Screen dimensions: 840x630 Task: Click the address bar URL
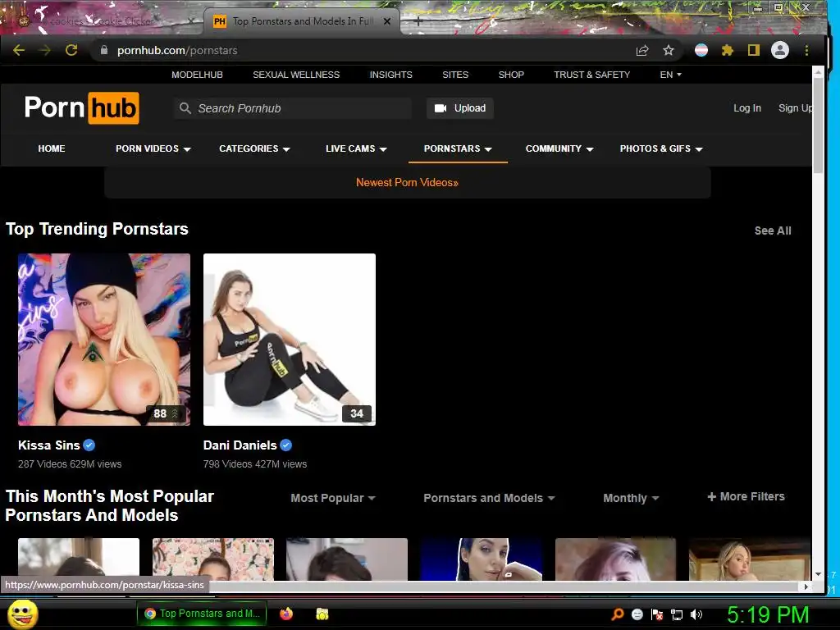pos(177,50)
